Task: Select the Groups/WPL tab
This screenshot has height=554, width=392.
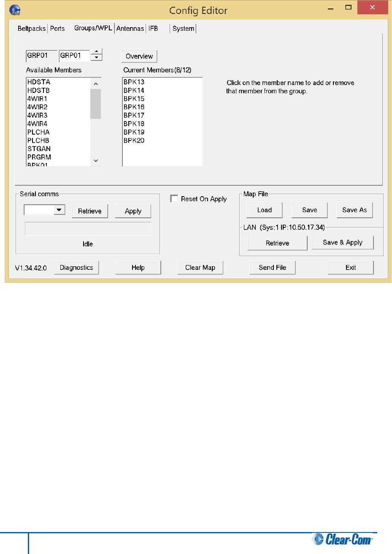Action: coord(93,28)
